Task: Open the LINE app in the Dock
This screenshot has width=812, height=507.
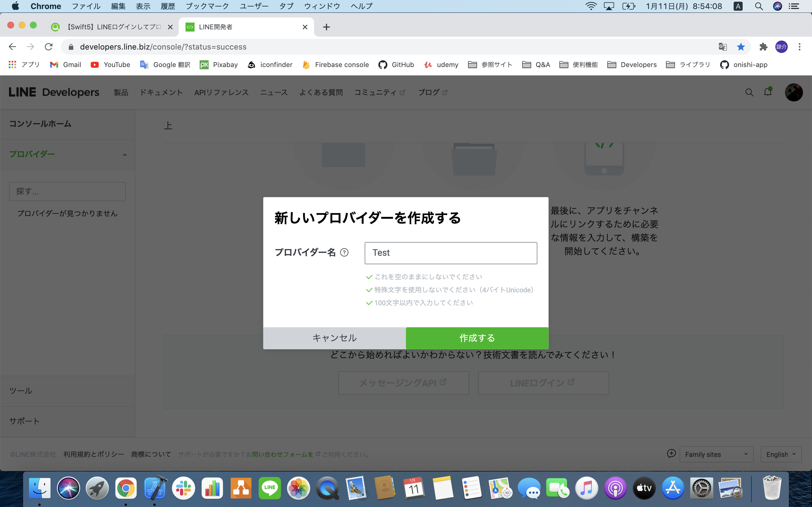Action: coord(270,488)
